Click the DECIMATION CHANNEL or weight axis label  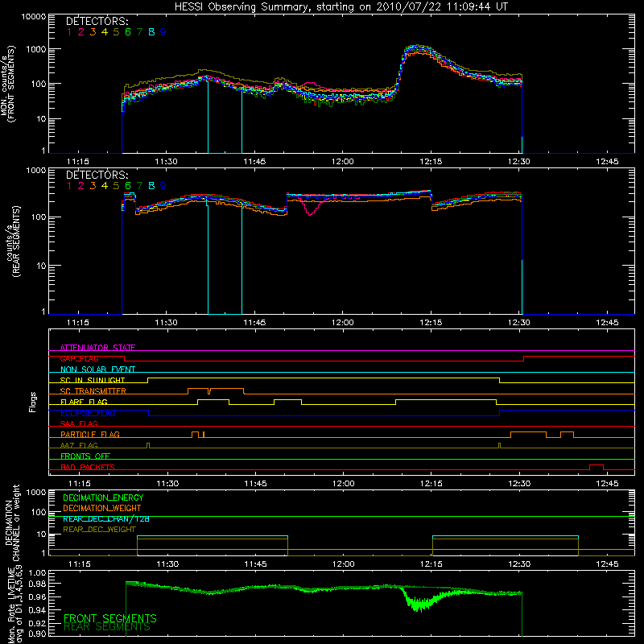pyautogui.click(x=12, y=522)
